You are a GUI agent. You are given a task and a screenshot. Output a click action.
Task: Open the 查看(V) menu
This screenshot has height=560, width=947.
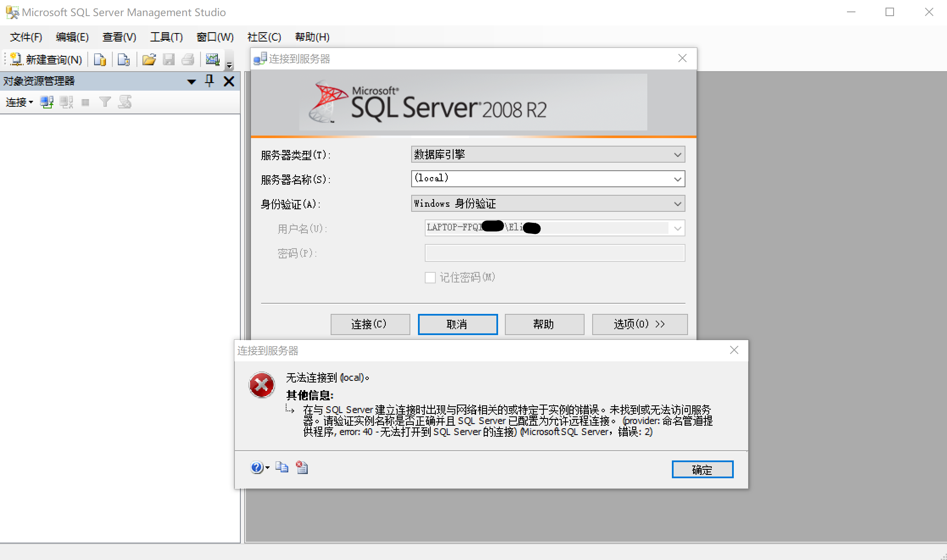pyautogui.click(x=119, y=37)
